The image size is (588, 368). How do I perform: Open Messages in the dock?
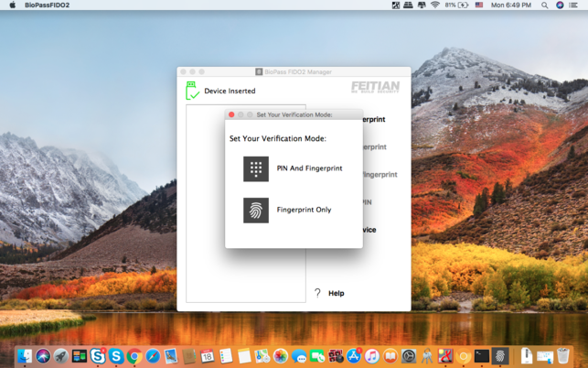pyautogui.click(x=299, y=356)
